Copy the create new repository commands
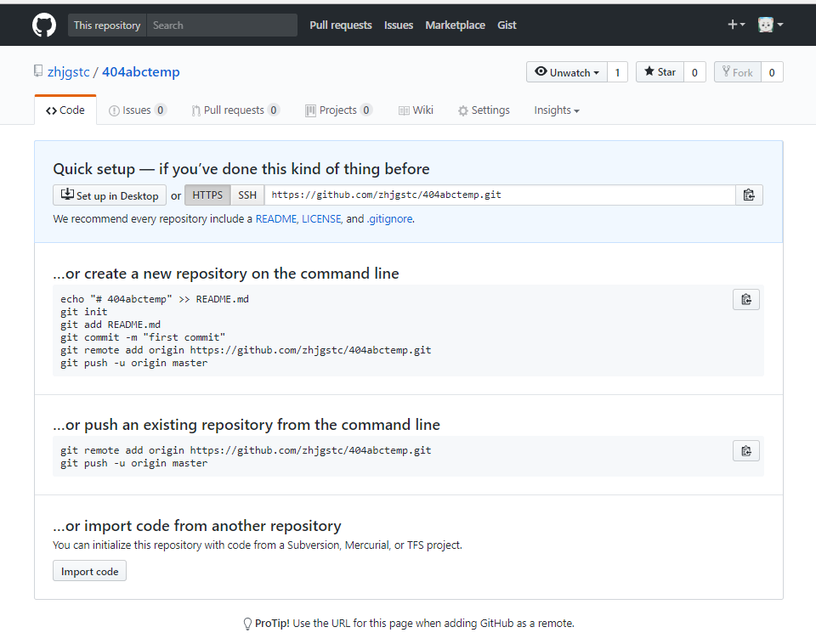Image resolution: width=816 pixels, height=644 pixels. coord(745,300)
